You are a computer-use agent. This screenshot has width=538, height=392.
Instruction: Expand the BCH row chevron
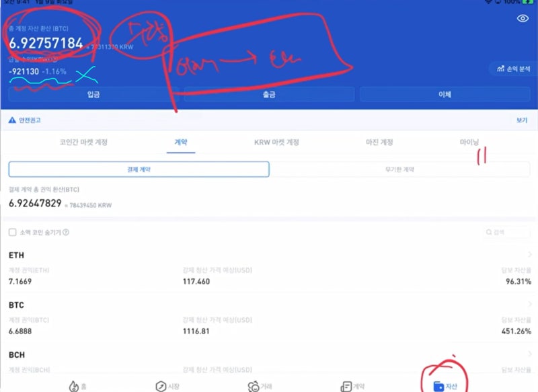(530, 354)
